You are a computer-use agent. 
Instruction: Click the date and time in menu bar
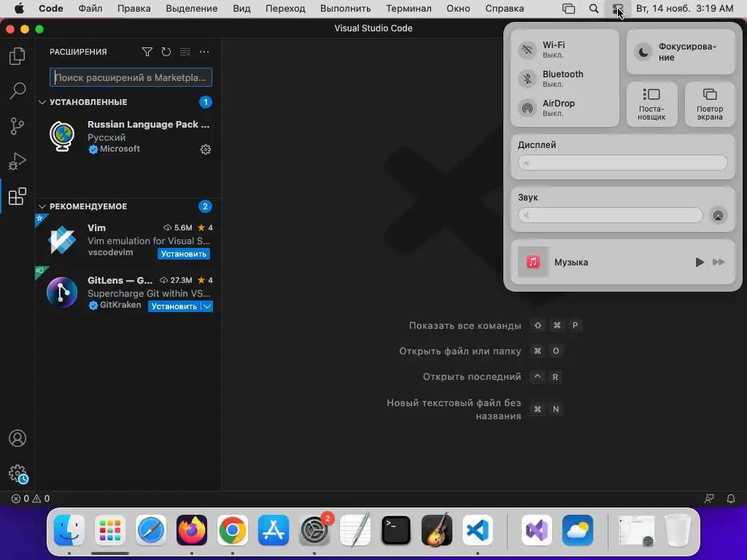pyautogui.click(x=684, y=9)
